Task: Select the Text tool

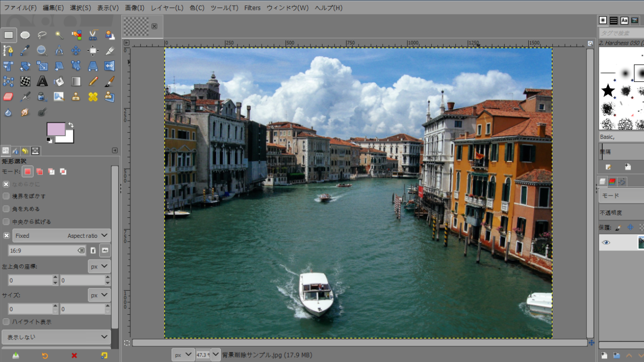Action: [42, 81]
